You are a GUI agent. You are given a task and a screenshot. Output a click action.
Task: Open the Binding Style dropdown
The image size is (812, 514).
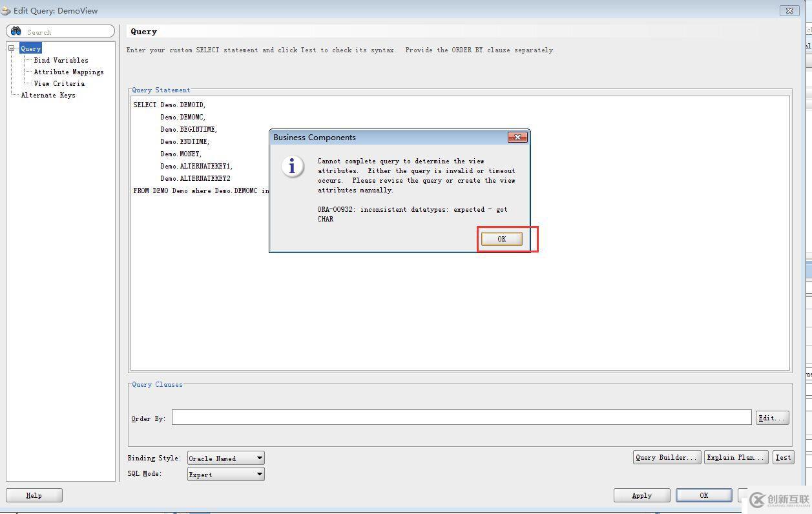[225, 458]
